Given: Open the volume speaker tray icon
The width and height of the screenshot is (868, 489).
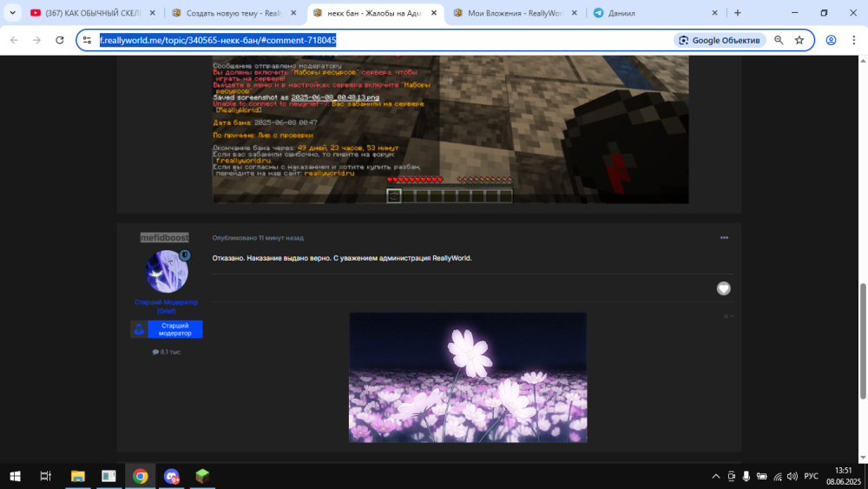Looking at the screenshot, I should [792, 476].
